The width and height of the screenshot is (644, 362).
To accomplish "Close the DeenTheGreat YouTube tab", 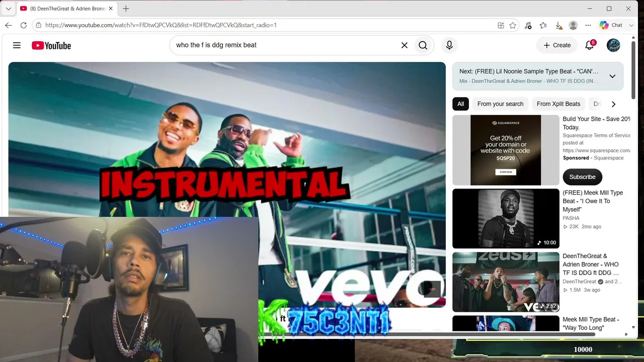I will coord(111,9).
